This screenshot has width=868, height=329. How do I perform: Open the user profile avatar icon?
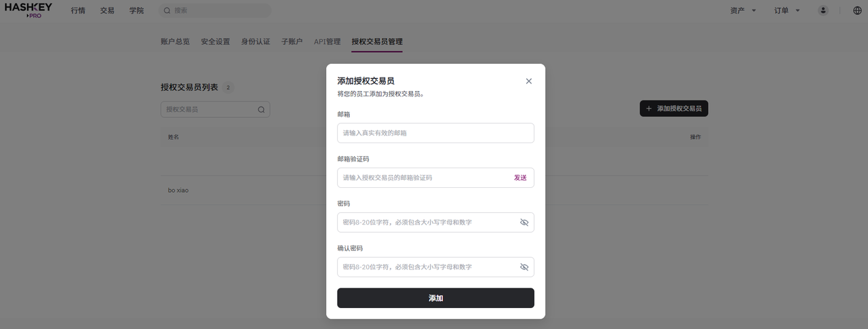click(823, 10)
